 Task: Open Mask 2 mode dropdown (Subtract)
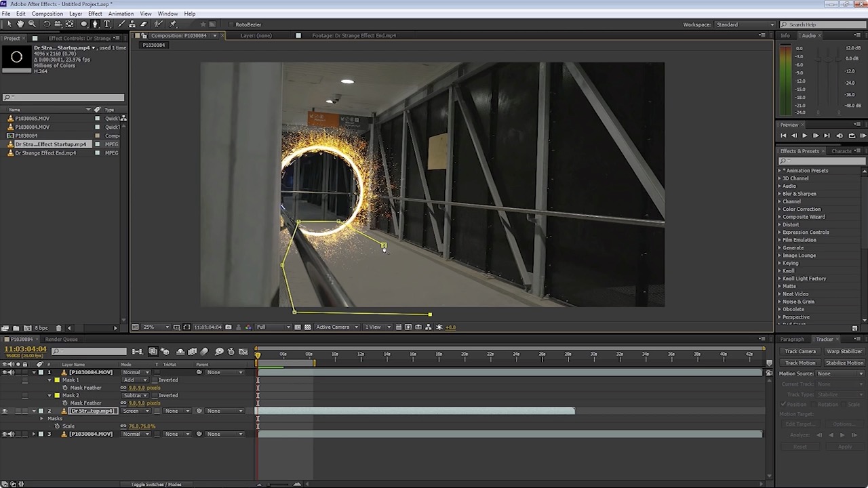tap(135, 396)
